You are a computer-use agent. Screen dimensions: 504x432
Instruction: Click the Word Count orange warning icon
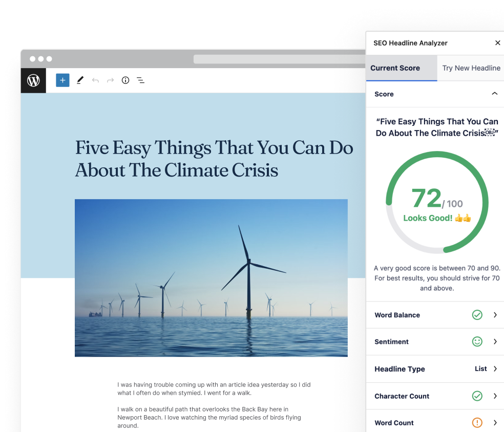477,422
